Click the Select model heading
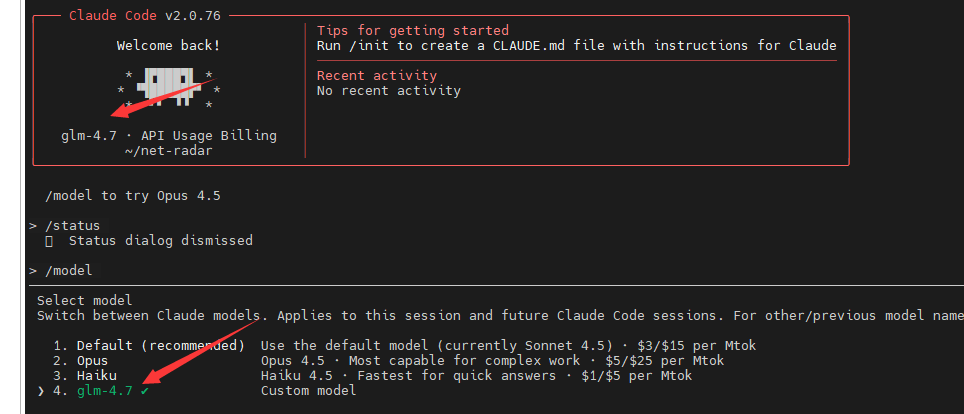This screenshot has width=964, height=414. 84,300
